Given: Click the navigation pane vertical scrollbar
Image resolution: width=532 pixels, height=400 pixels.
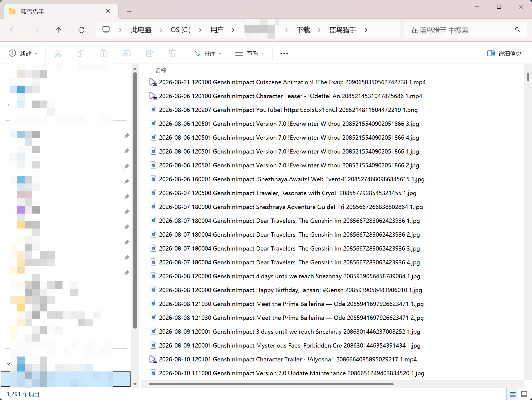Looking at the screenshot, I should coord(135,201).
